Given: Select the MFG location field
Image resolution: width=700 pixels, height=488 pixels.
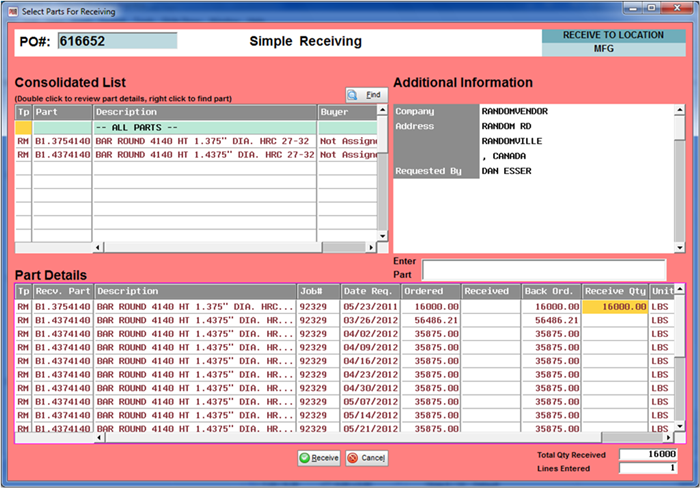Looking at the screenshot, I should pos(613,49).
